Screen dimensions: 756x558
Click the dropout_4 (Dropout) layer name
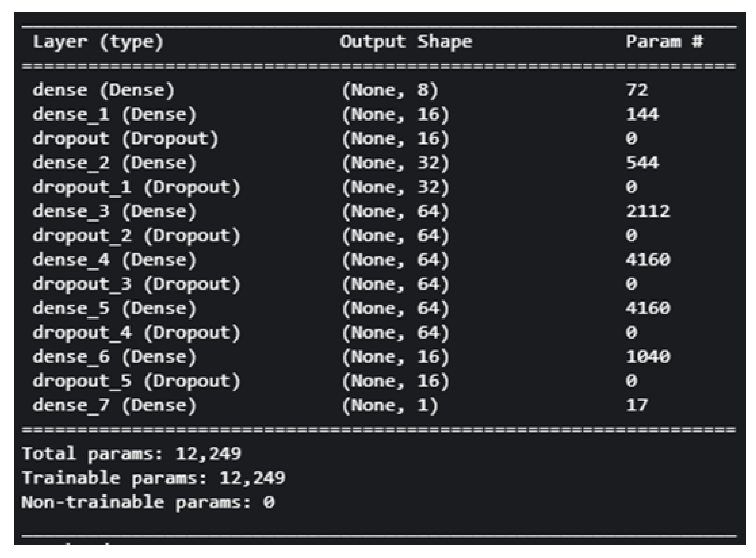136,332
